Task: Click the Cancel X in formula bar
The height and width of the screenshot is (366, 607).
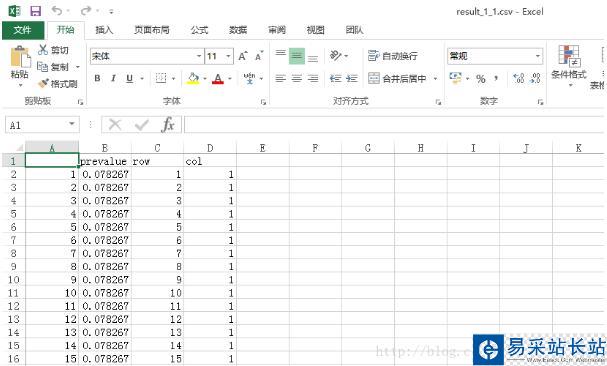Action: (115, 125)
